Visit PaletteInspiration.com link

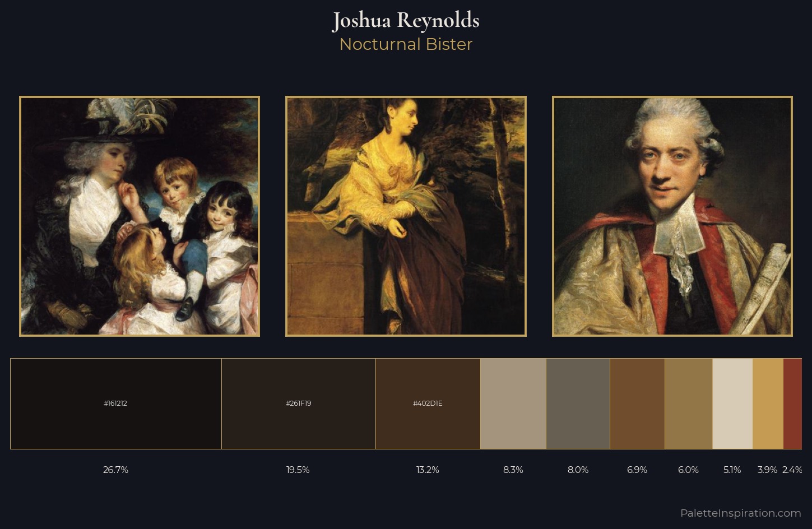coord(741,513)
